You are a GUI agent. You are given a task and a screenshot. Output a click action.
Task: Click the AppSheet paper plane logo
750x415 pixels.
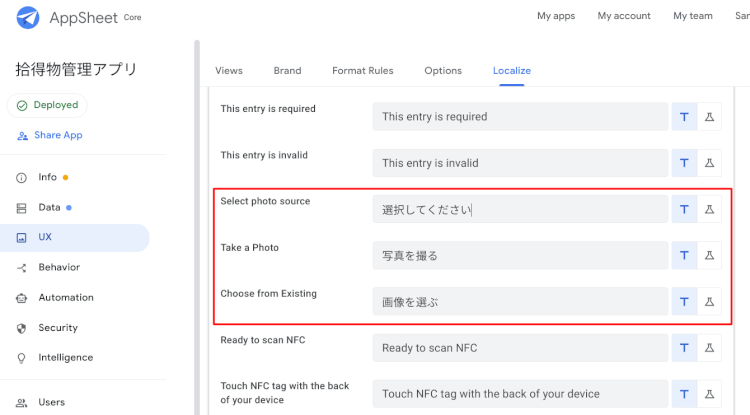[x=28, y=18]
